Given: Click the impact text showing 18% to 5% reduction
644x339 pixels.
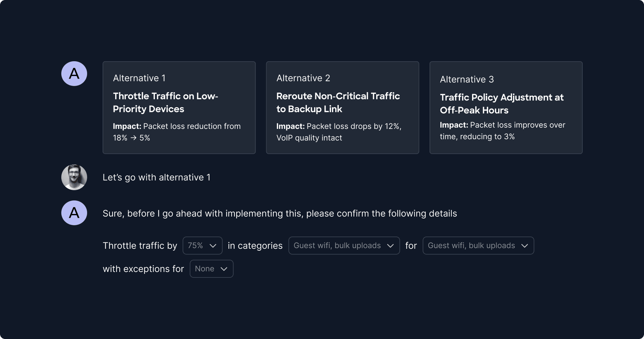Looking at the screenshot, I should pos(177,132).
